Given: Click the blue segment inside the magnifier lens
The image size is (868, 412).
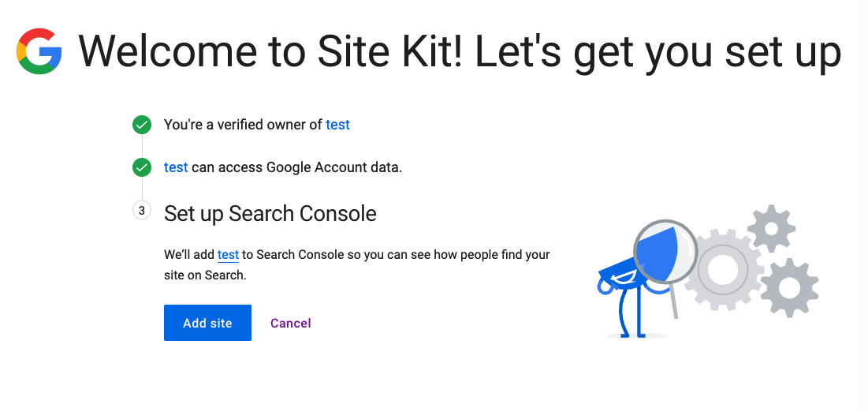Looking at the screenshot, I should coord(657,253).
